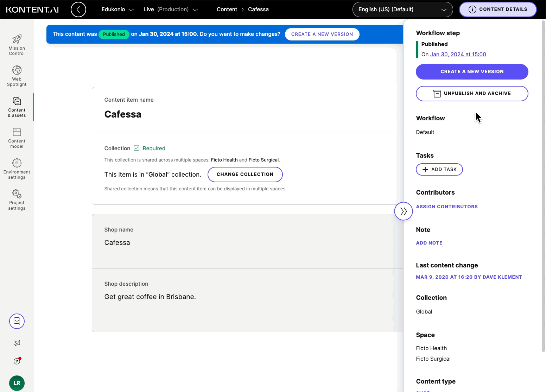Screen dimensions: 546x392
Task: Send feedback via the heart speech bubble icon
Action: [x=17, y=342]
